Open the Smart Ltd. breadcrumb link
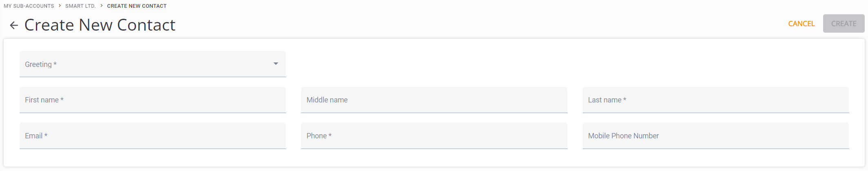This screenshot has width=868, height=171. pos(80,6)
